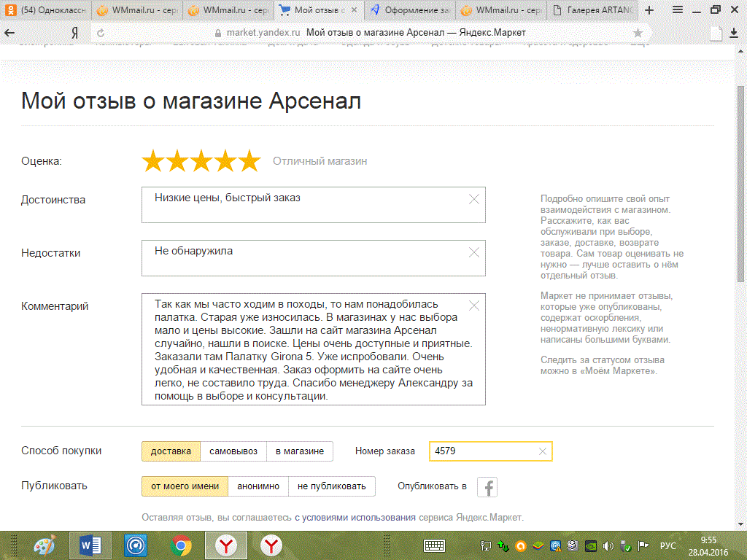Open the touch keyboard from the taskbar
The image size is (747, 560).
[x=435, y=545]
